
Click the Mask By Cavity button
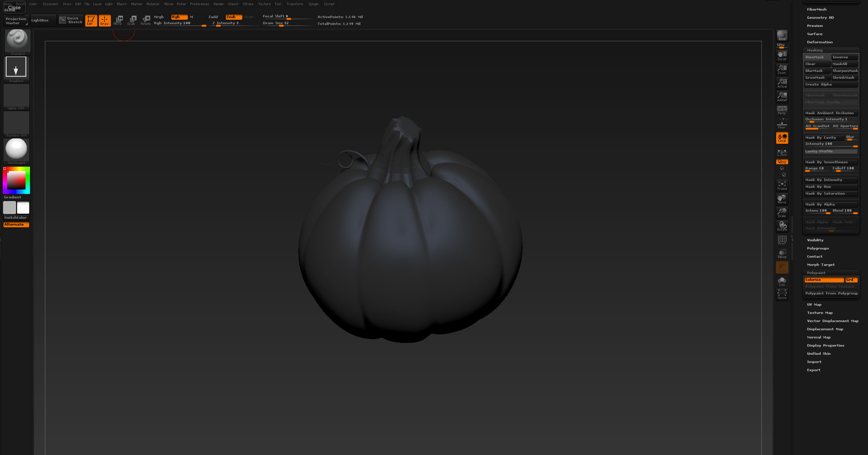pos(824,138)
